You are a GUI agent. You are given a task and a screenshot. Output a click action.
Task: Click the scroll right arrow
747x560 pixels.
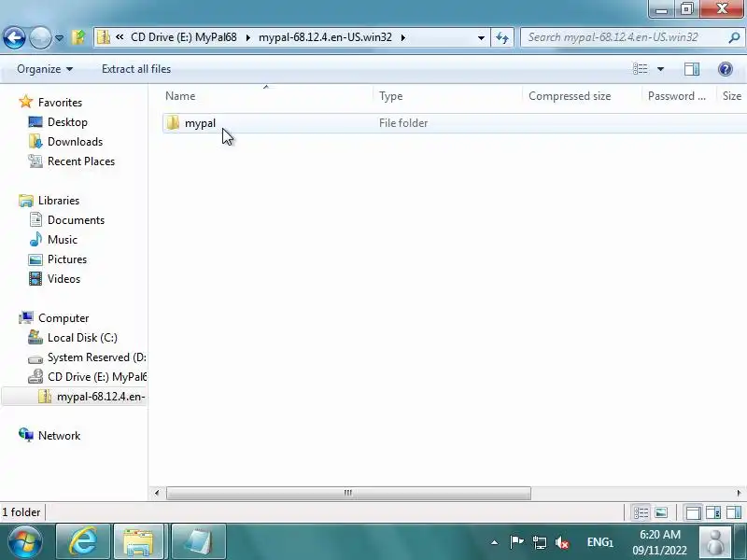click(739, 493)
